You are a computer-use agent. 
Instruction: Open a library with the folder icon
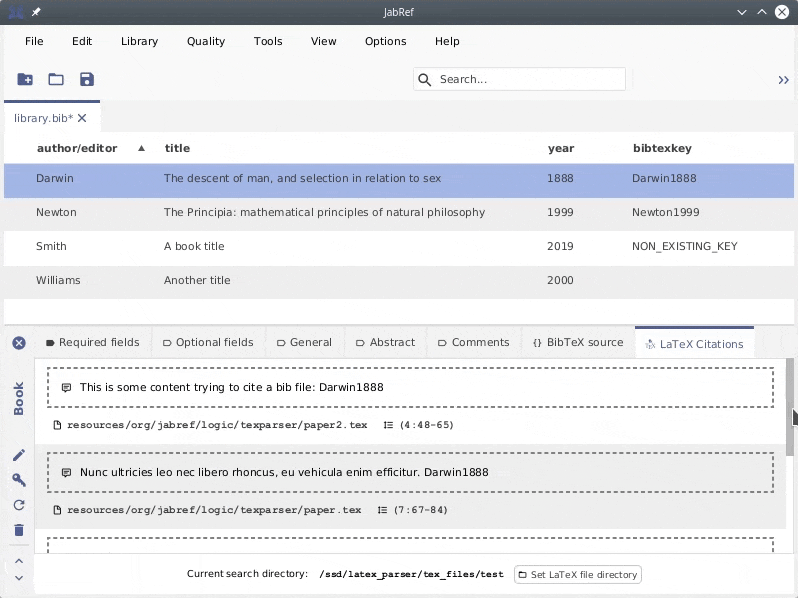[56, 80]
